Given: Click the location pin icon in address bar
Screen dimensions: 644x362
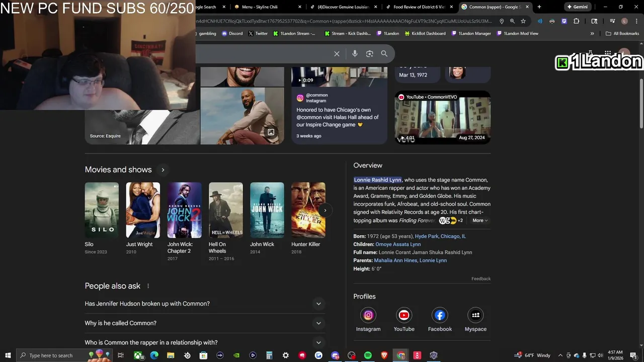Looking at the screenshot, I should tap(502, 21).
